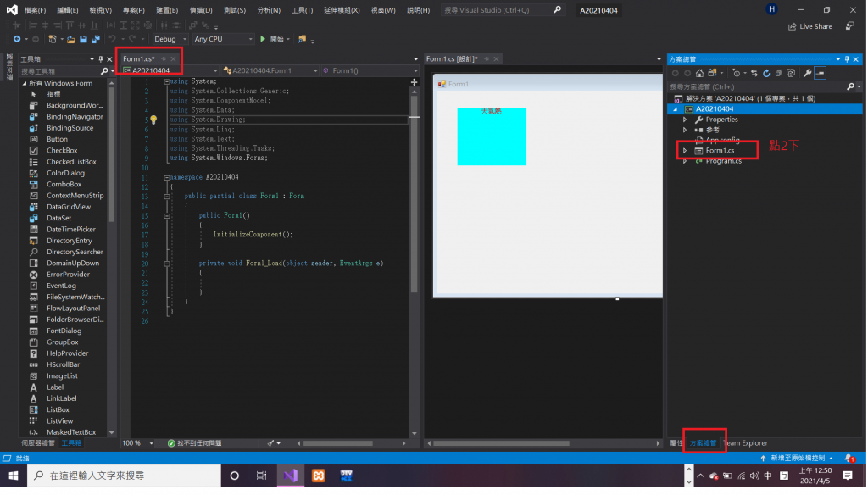Refresh the Solution Explorer tree
This screenshot has width=868, height=495.
click(766, 73)
